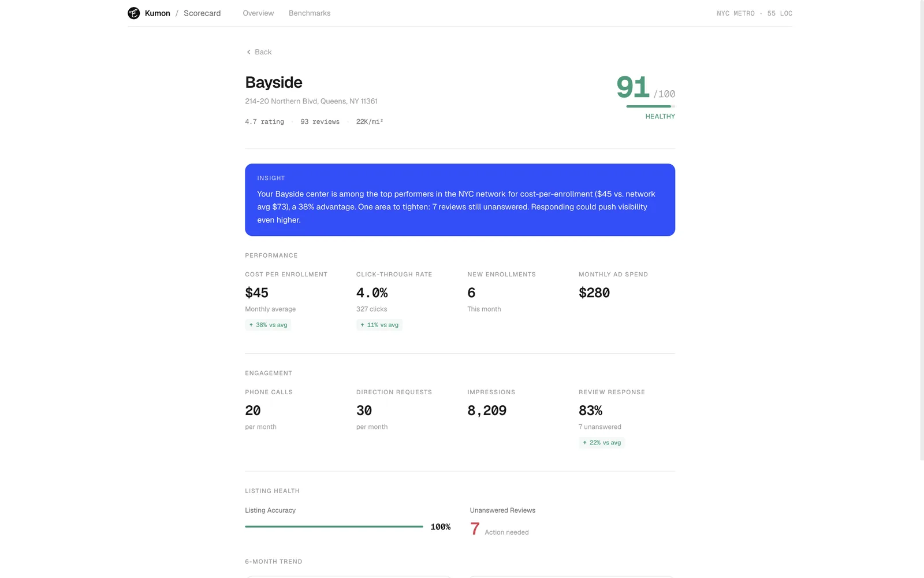Viewport: 924px width, 578px height.
Task: Click the Bayside heading
Action: coord(274,83)
